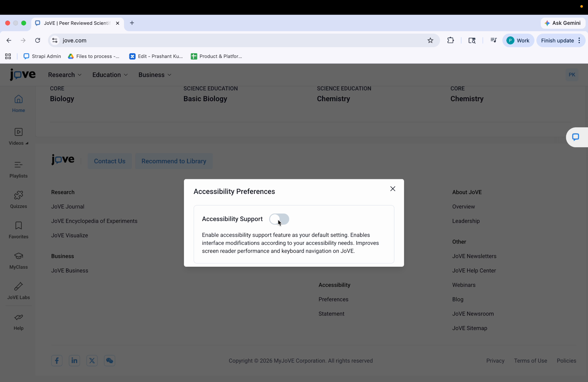Bookmark page with the star icon
Image resolution: width=588 pixels, height=382 pixels.
coord(430,40)
